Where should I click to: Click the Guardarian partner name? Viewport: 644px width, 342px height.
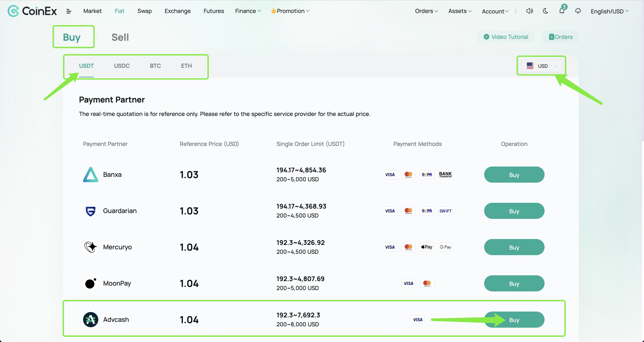[x=120, y=211]
